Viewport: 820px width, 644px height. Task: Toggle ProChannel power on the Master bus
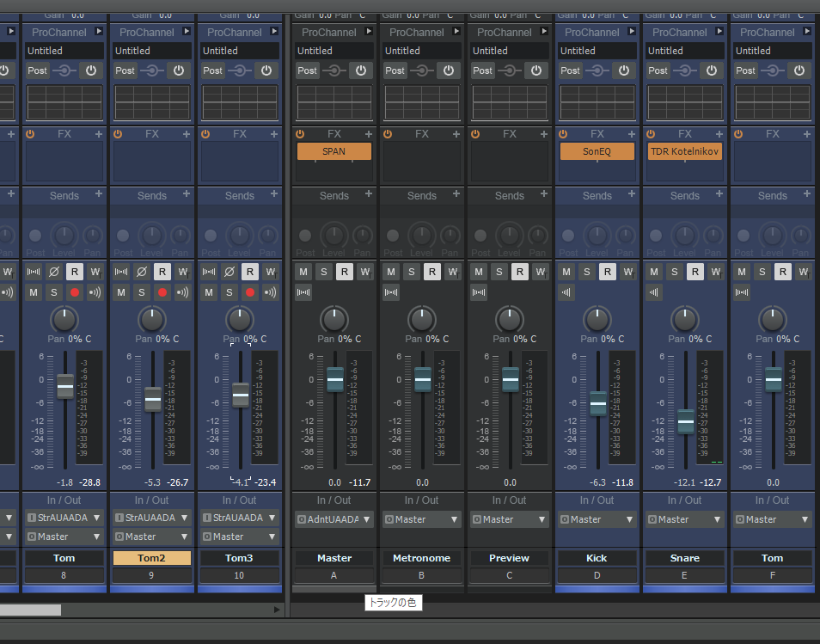(360, 71)
